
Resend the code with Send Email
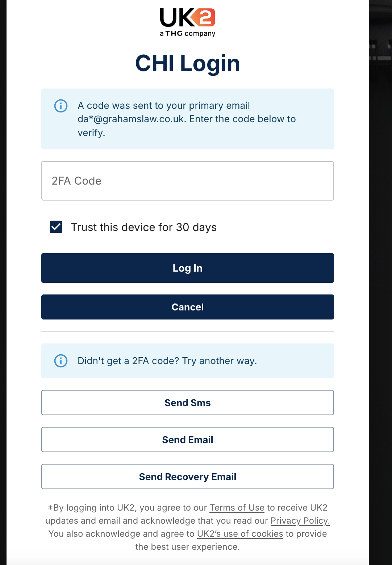click(x=187, y=440)
